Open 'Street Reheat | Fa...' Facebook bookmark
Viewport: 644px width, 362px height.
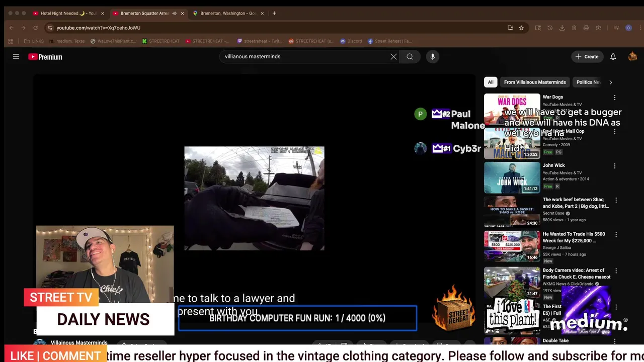coord(389,41)
